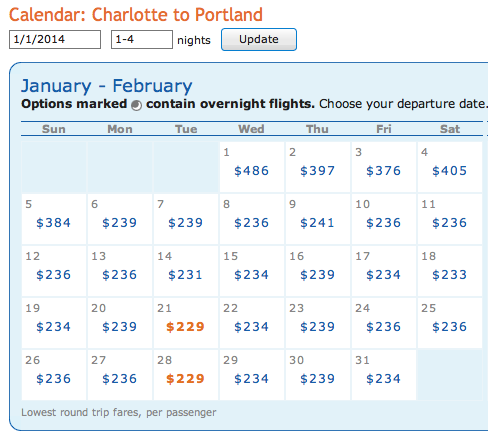This screenshot has height=437, width=488.
Task: Choose the January 18 fare of $233
Action: pyautogui.click(x=449, y=275)
